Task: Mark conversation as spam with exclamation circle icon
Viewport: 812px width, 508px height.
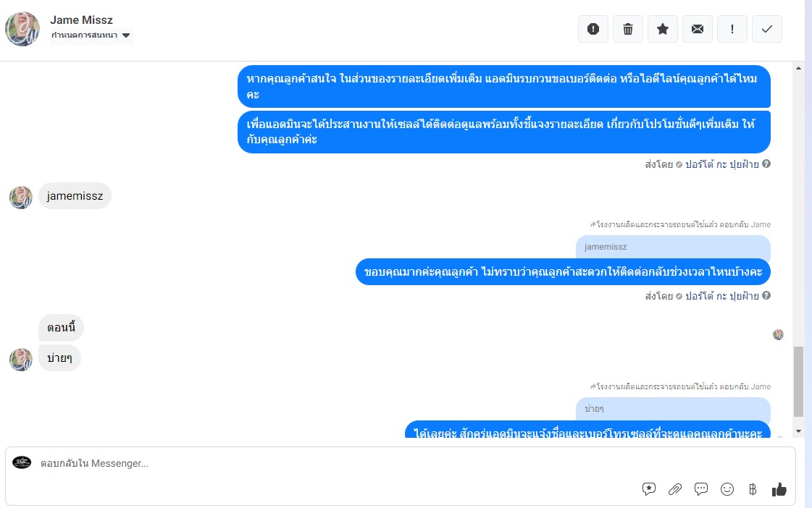Action: pyautogui.click(x=593, y=29)
